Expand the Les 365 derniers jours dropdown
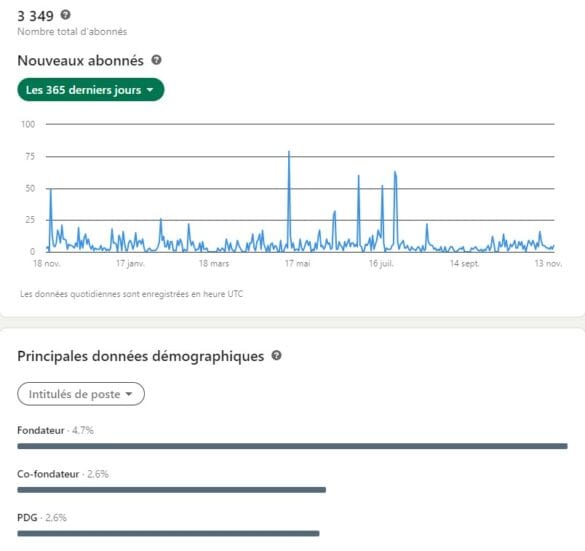Image resolution: width=585 pixels, height=551 pixels. [x=91, y=90]
